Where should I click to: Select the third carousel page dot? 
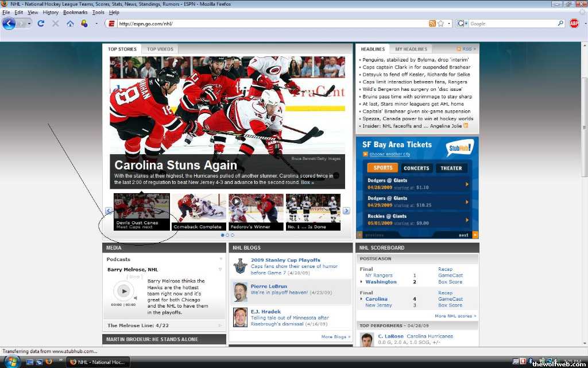tap(232, 235)
